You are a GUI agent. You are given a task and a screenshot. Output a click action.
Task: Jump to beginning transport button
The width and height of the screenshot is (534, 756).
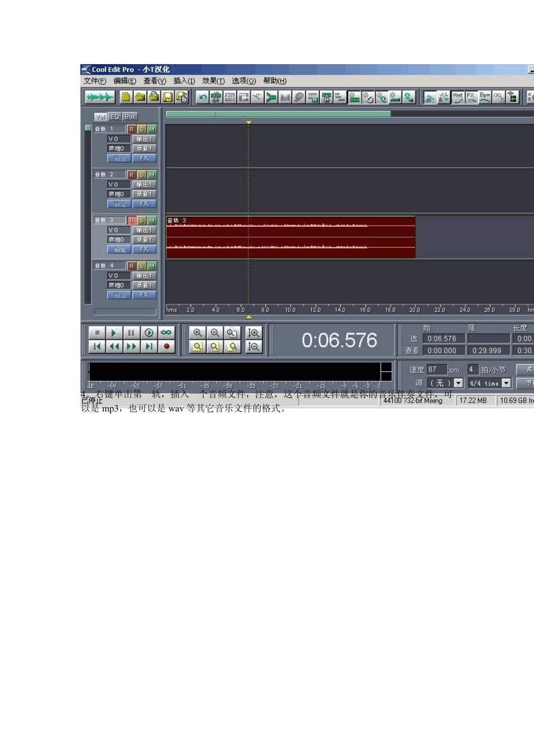pos(97,346)
